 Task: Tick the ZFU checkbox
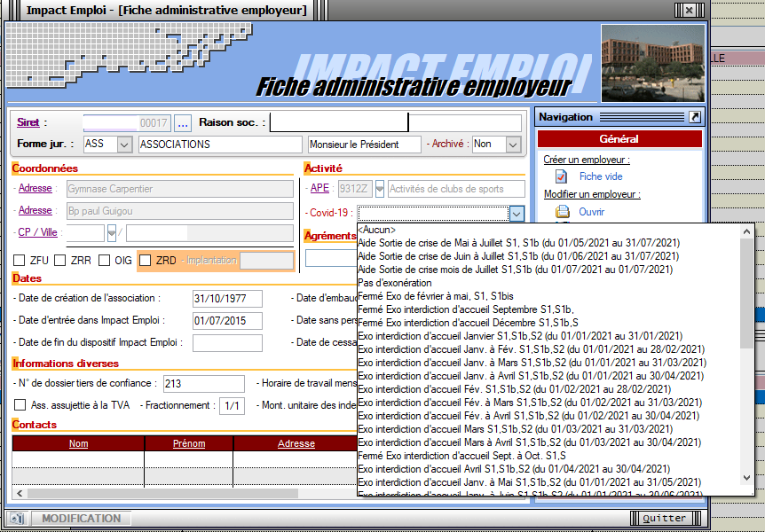[x=19, y=261]
